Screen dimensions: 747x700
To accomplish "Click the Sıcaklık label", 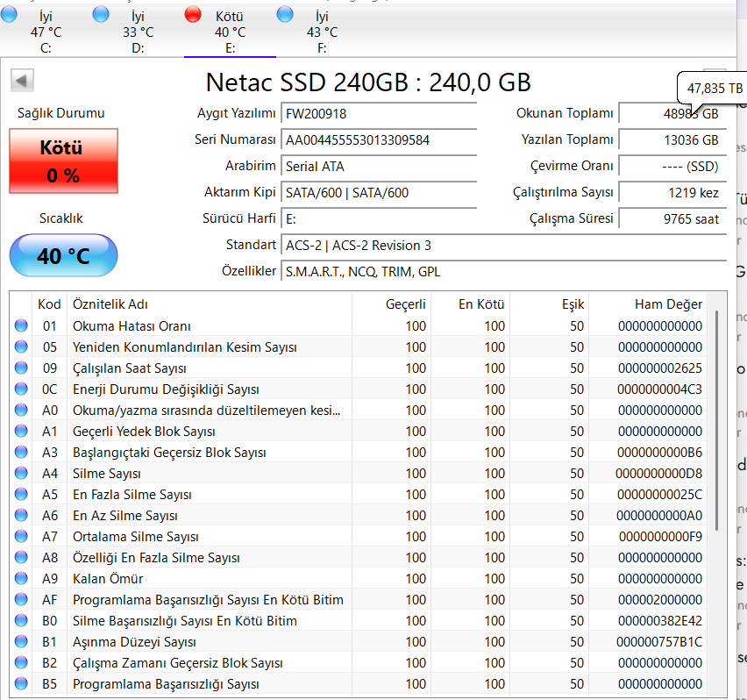I will pos(61,218).
